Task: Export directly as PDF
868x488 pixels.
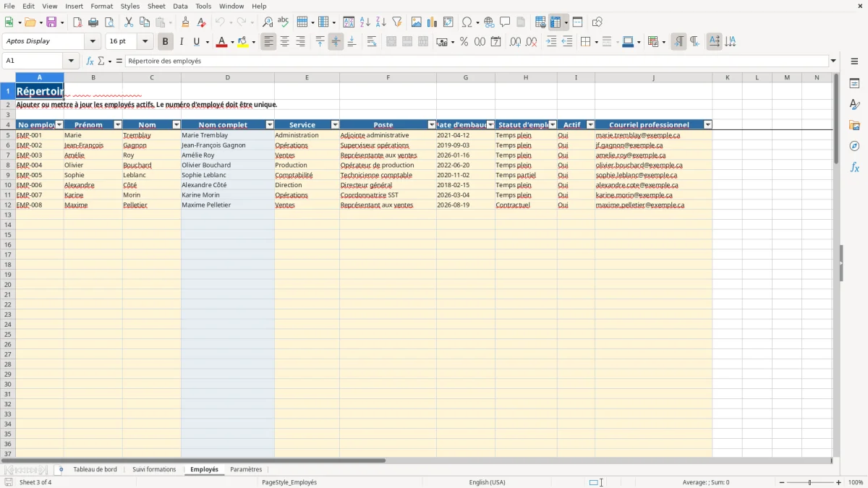Action: (x=77, y=22)
